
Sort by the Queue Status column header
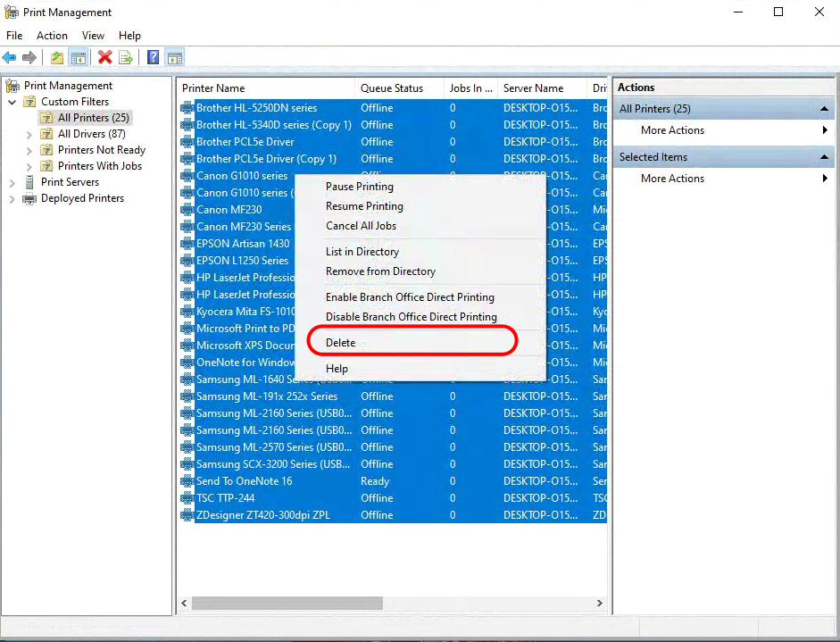coord(400,88)
